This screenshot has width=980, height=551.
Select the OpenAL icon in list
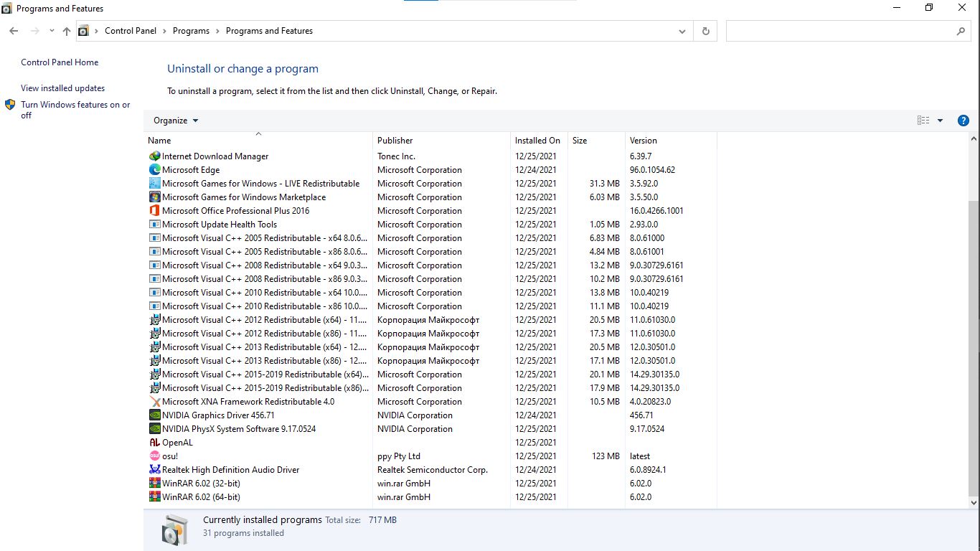154,443
